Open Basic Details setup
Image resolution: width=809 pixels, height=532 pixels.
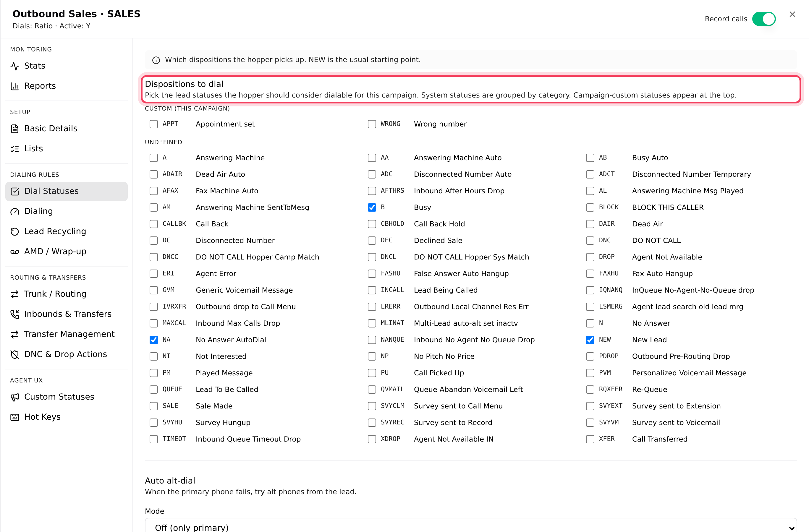coord(66,128)
